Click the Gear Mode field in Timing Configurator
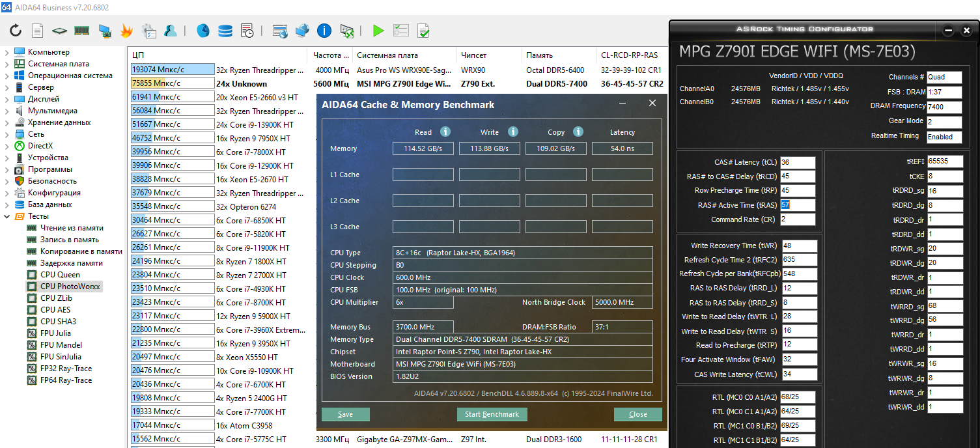Viewport: 980px width, 448px height. pos(944,122)
